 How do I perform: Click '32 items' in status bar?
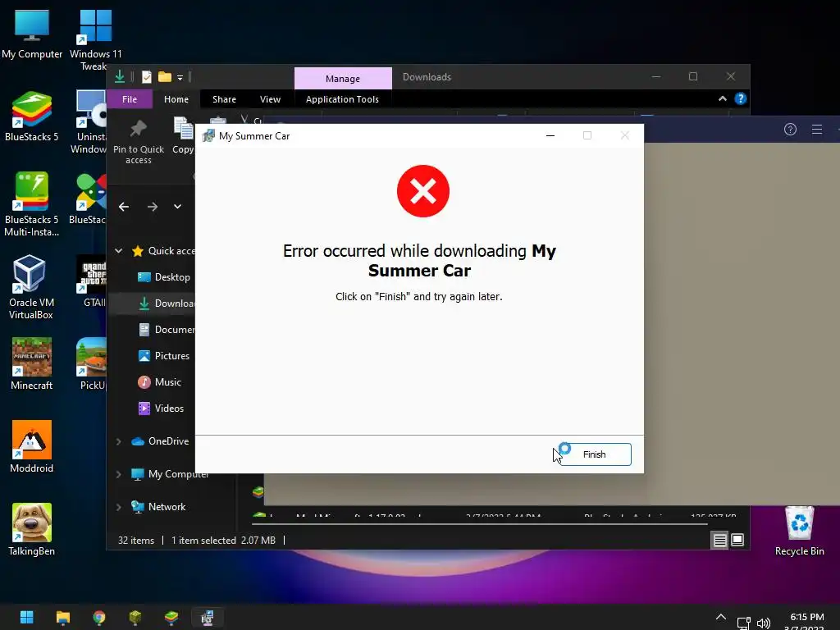(136, 541)
